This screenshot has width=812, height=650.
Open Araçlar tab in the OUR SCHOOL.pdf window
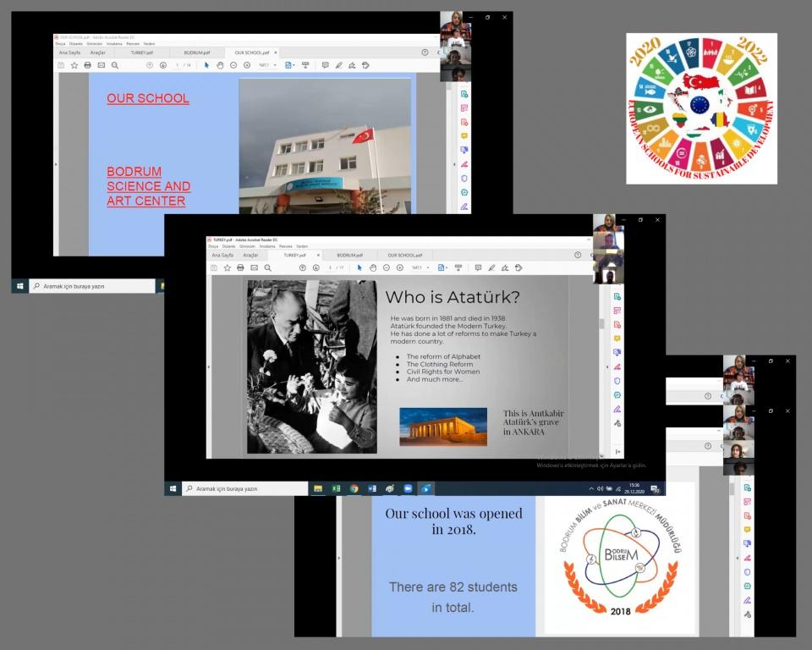98,52
